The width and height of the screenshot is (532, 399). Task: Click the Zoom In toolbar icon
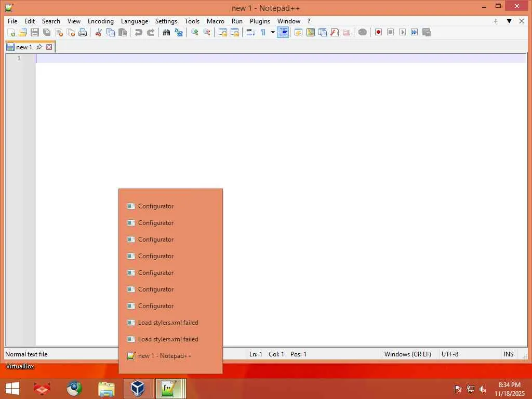194,32
